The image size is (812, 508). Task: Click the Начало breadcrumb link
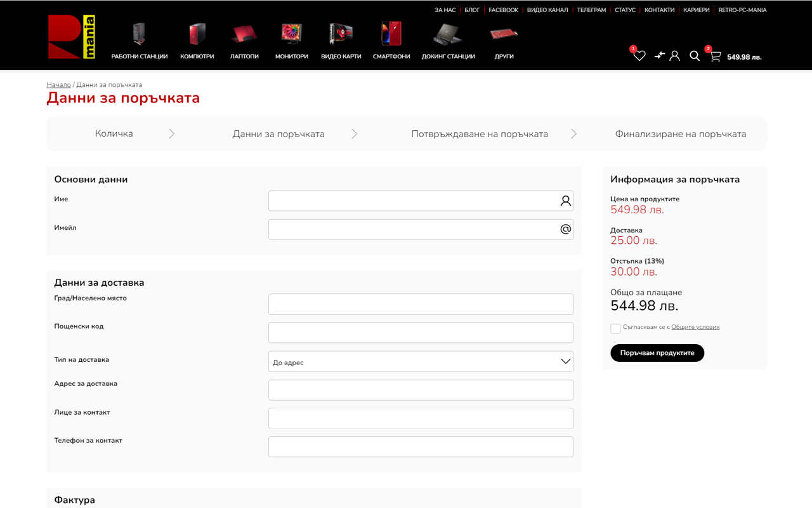(x=58, y=85)
